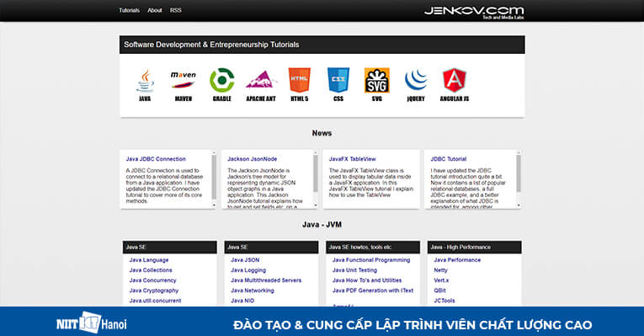Open the Java tutorial icon
This screenshot has width=644, height=336.
(x=145, y=84)
